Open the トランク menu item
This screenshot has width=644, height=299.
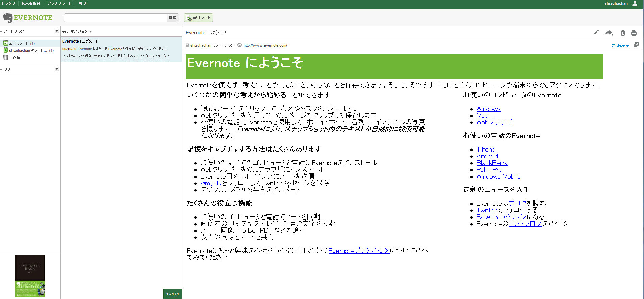tap(8, 3)
